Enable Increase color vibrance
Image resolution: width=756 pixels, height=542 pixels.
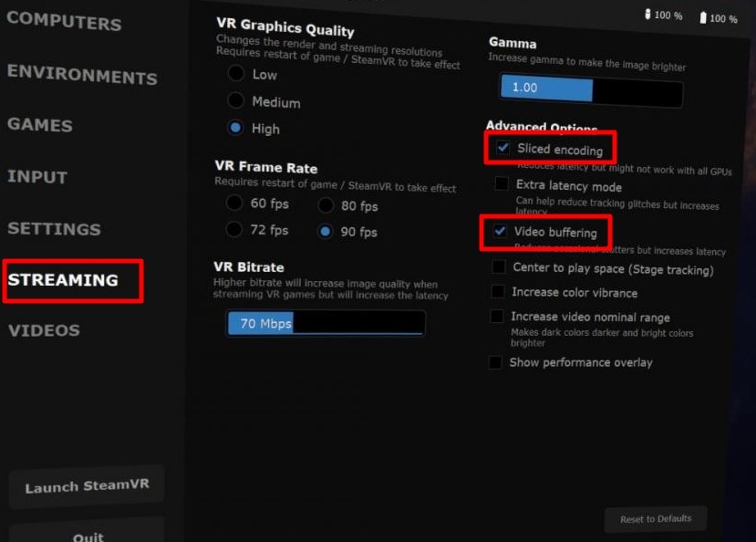pos(498,291)
